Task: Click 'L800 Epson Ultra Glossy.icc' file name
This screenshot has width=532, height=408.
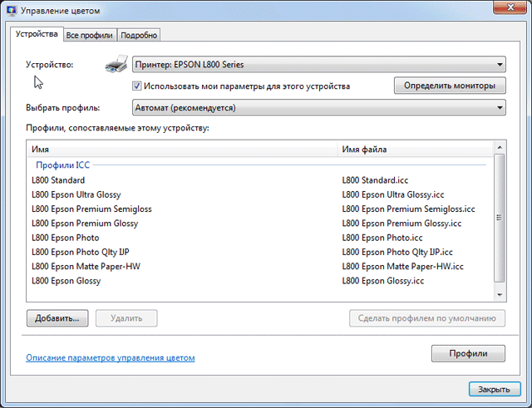Action: [393, 194]
